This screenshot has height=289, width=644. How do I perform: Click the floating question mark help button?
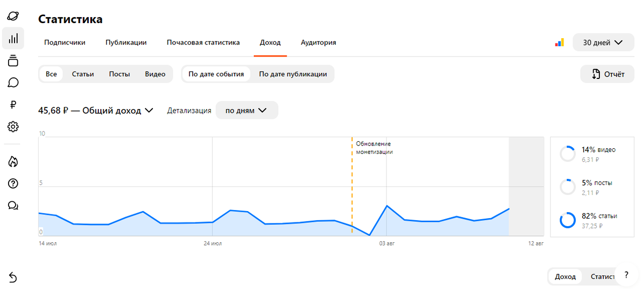click(626, 274)
